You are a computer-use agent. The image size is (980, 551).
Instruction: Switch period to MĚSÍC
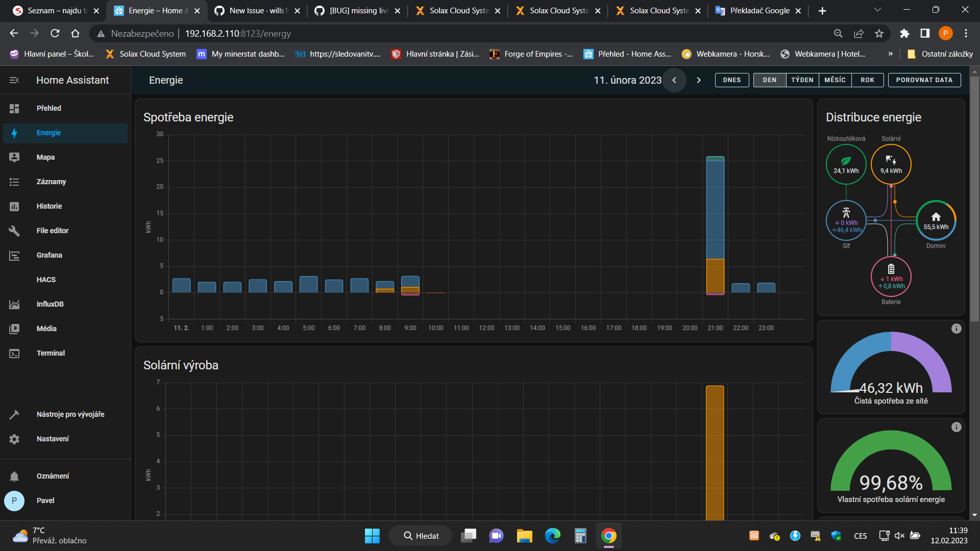(835, 80)
